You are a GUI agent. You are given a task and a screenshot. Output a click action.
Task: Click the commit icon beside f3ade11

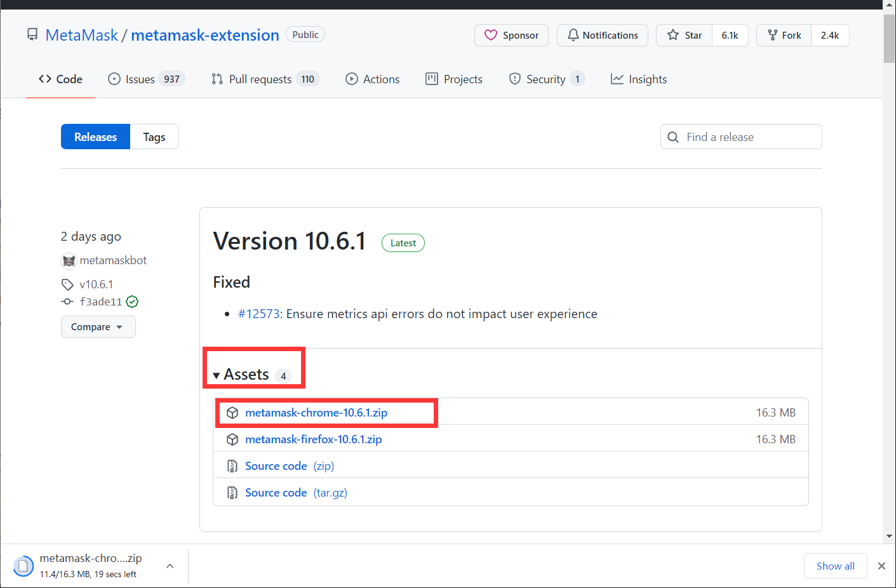(x=67, y=302)
